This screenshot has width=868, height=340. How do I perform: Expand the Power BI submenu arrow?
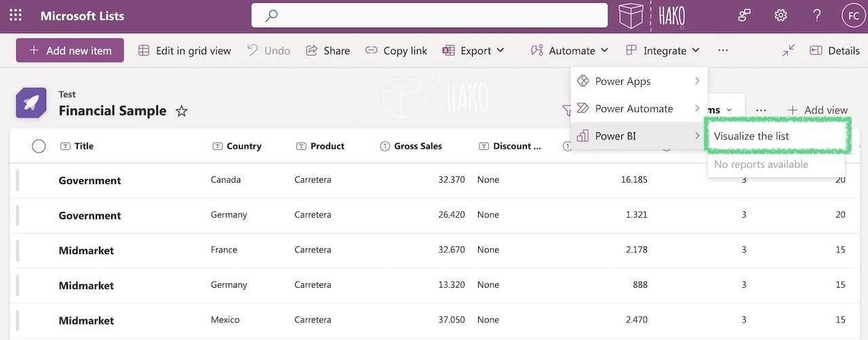coord(697,136)
